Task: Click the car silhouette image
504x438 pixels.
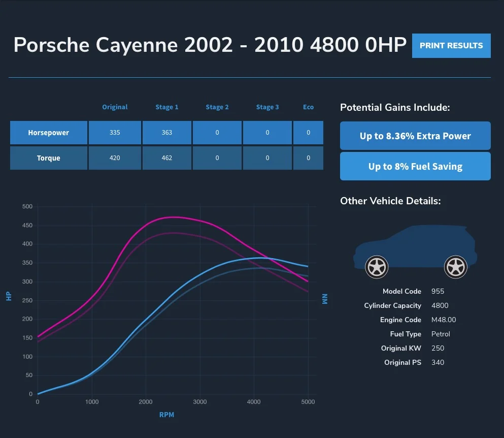Action: [415, 252]
